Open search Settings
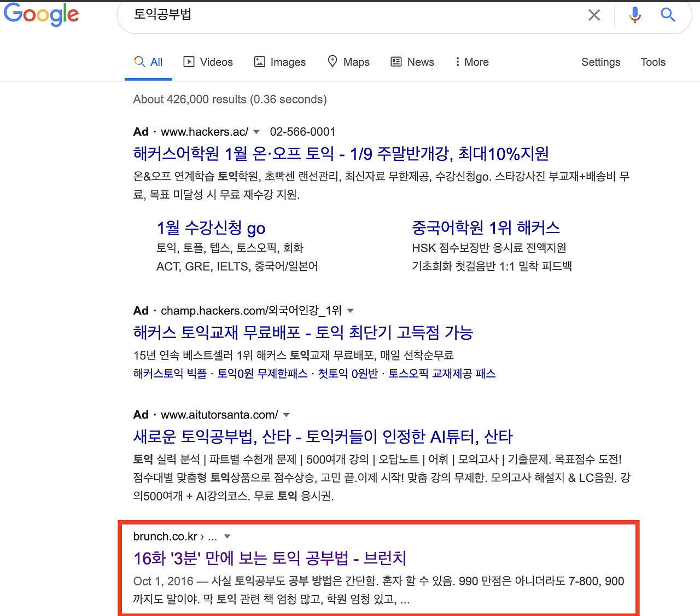 [600, 62]
